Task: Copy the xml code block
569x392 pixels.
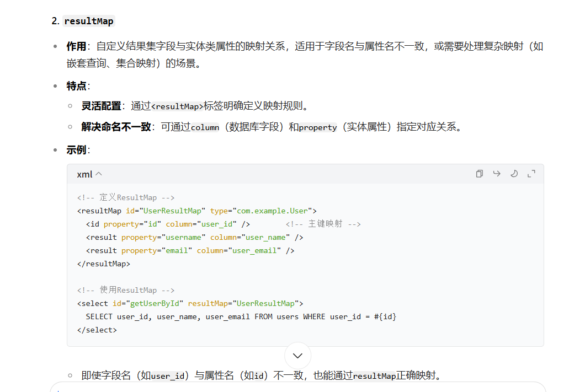Action: pos(480,174)
